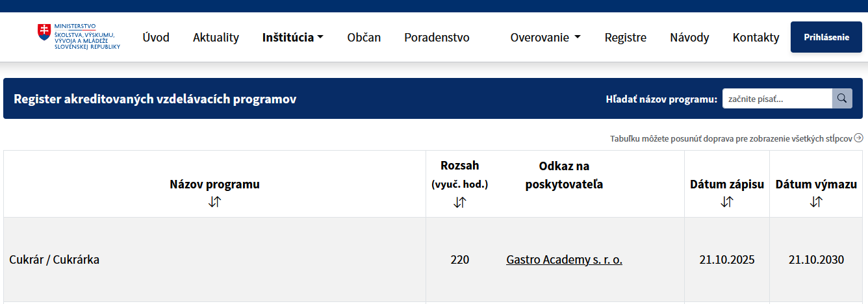The width and height of the screenshot is (868, 304).
Task: Click the Ministry of Education logo
Action: [x=79, y=37]
